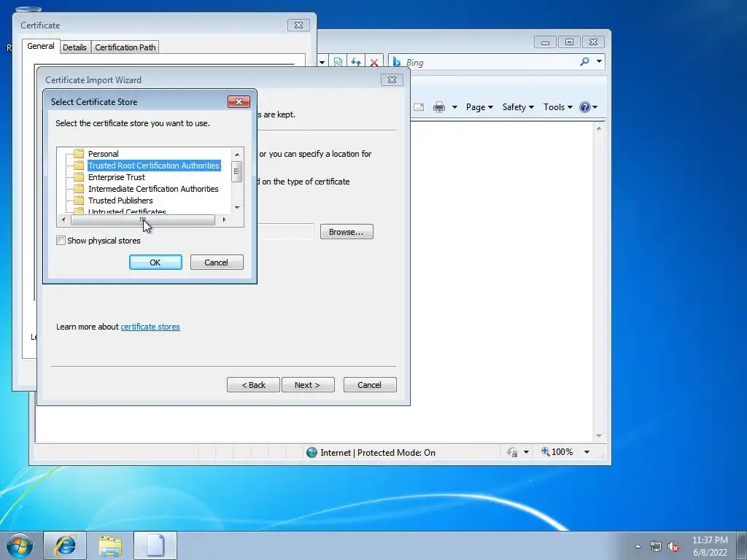Expand the address bar dropdown arrow
The height and width of the screenshot is (560, 747).
tap(322, 63)
